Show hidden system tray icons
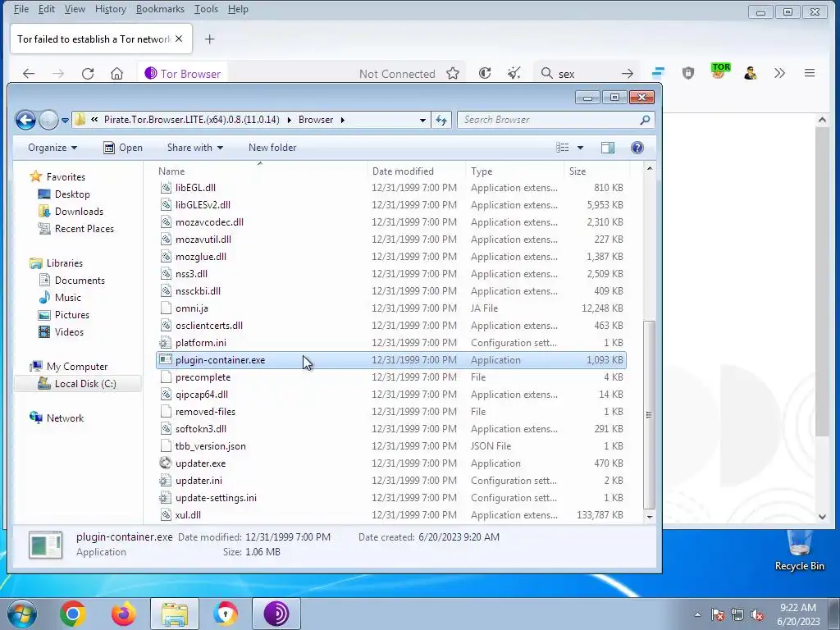The width and height of the screenshot is (840, 630). [x=697, y=614]
